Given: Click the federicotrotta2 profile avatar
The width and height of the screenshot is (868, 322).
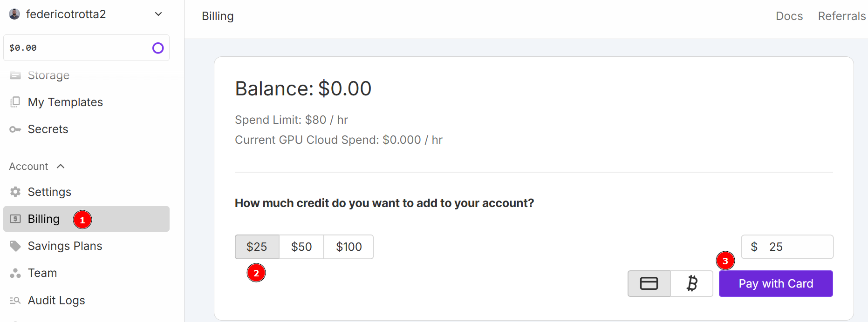Looking at the screenshot, I should [x=14, y=13].
